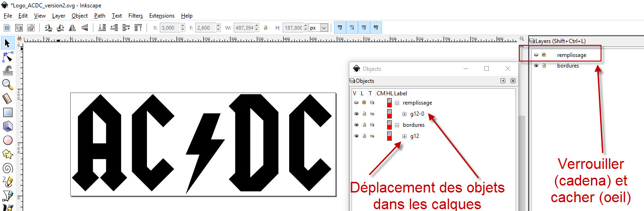Select the Bezier pen tool
Viewport: 644px width, 211px height.
[7, 195]
